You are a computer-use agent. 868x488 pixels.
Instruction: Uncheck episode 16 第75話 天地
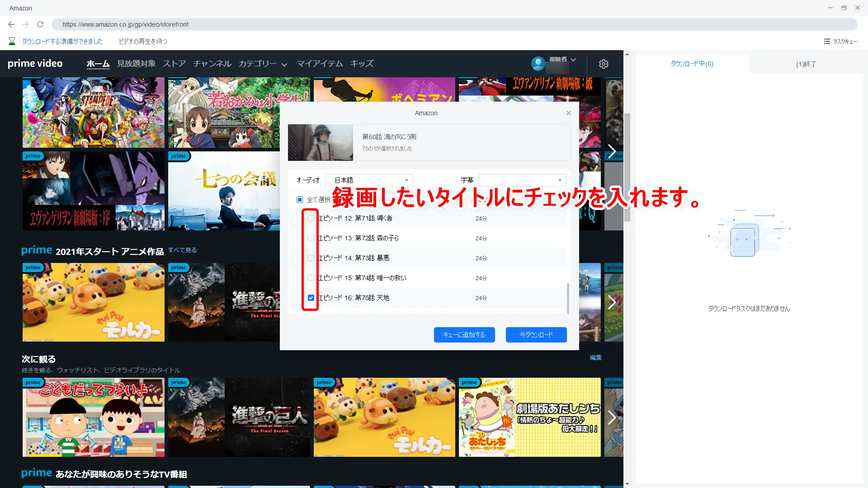pyautogui.click(x=311, y=298)
